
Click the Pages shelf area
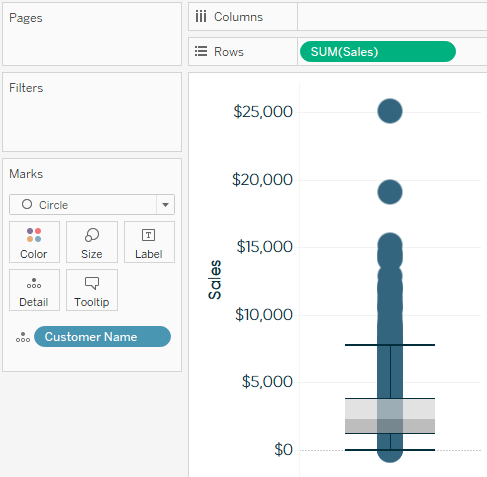click(92, 34)
